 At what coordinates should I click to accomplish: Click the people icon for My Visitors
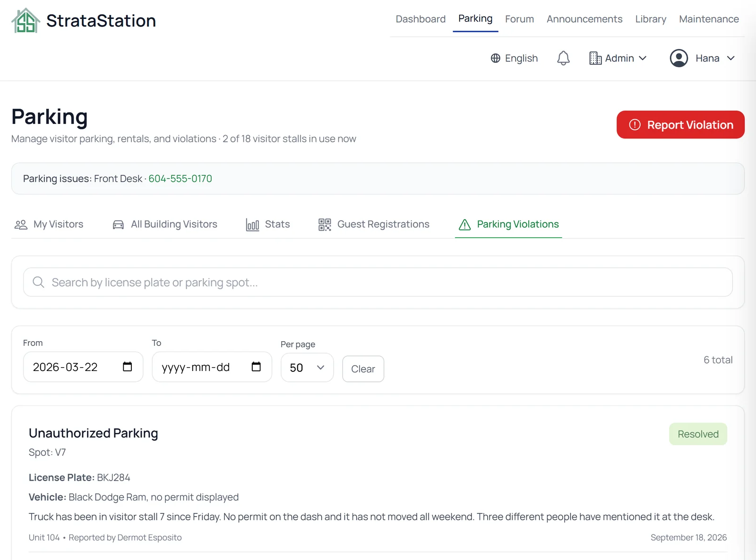click(21, 224)
